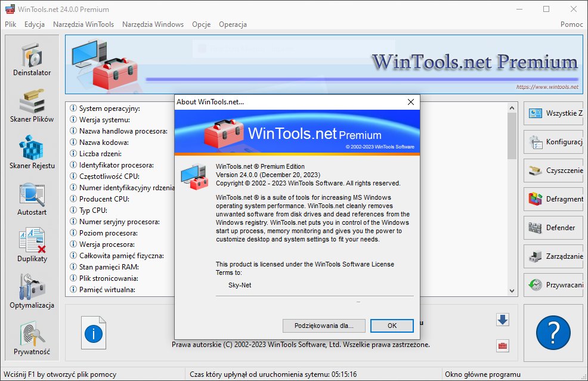
Task: Select the Liczba rdzeni: row
Action: point(95,154)
